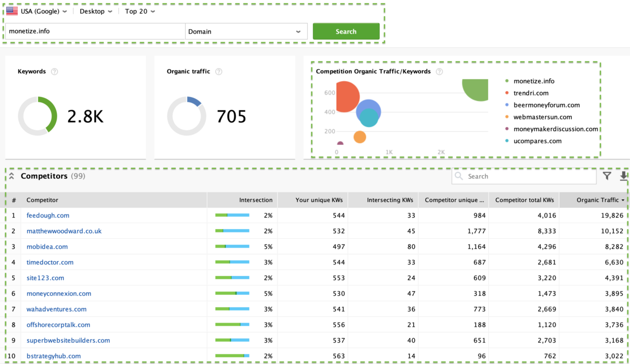Open the site123.com link
Viewport: 630px width, 364px height.
click(x=45, y=278)
